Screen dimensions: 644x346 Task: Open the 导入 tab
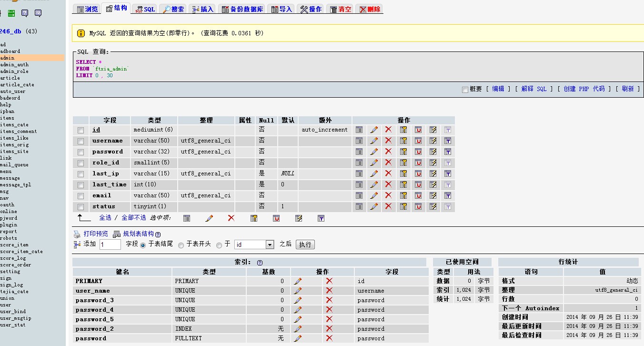(x=281, y=9)
